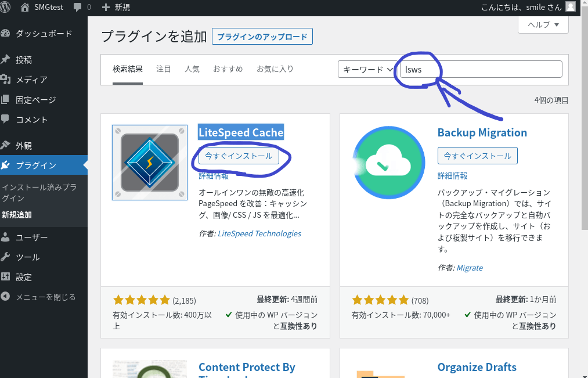This screenshot has height=378, width=588.
Task: Open the SMGtest site home icon
Action: (25, 7)
